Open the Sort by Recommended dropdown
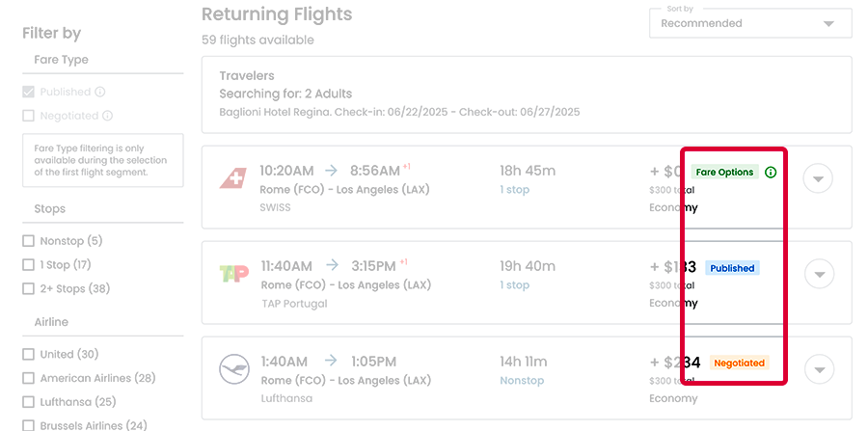The width and height of the screenshot is (868, 431). click(x=750, y=23)
